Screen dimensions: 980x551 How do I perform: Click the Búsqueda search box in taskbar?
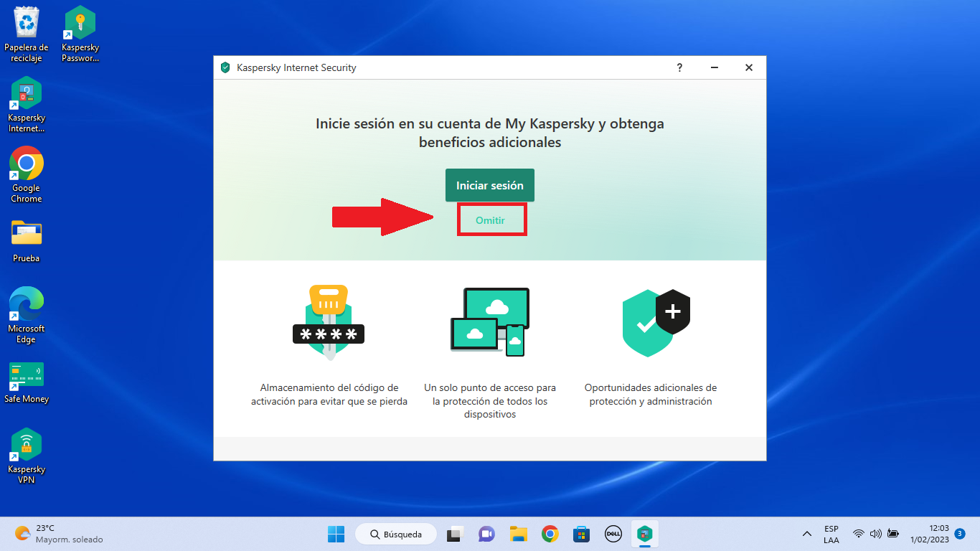point(395,534)
